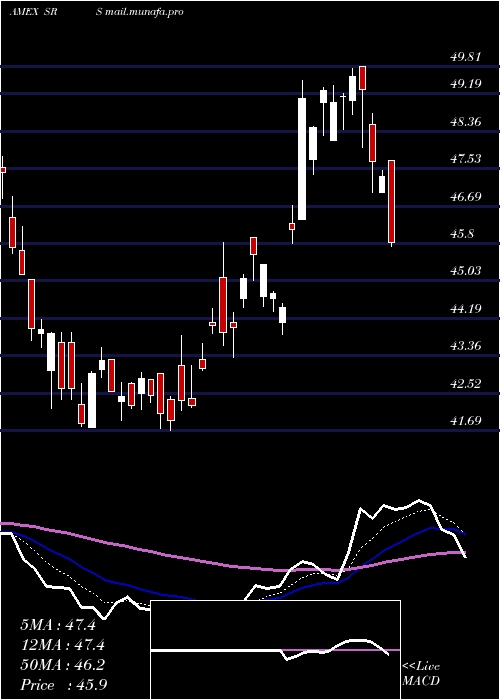
Task: Click the 44.19 price level label
Action: pos(464,308)
